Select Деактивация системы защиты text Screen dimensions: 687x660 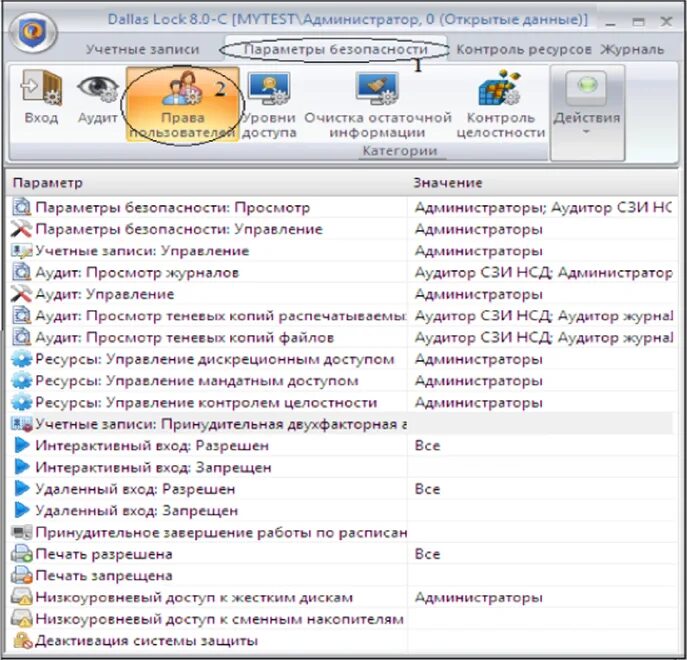click(x=147, y=641)
